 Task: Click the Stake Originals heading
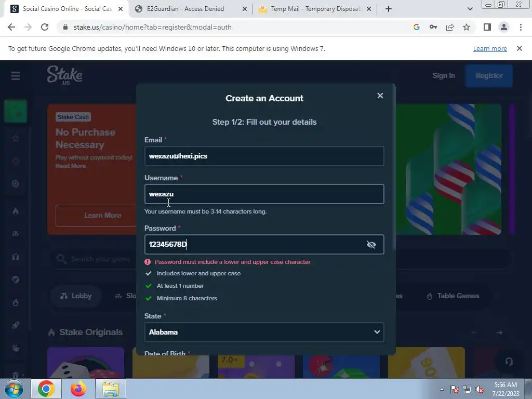coord(90,332)
